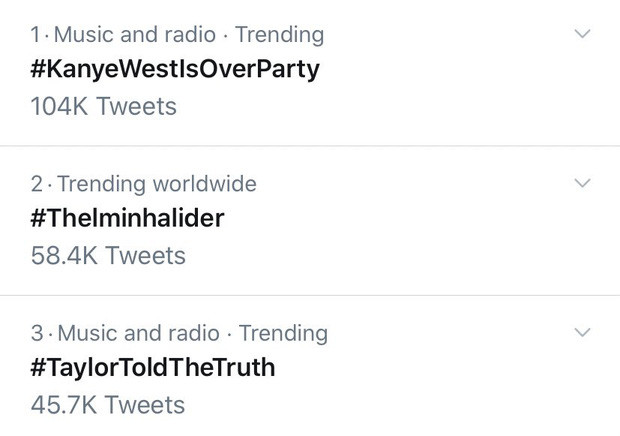Click the 104K Tweets count

pos(104,106)
